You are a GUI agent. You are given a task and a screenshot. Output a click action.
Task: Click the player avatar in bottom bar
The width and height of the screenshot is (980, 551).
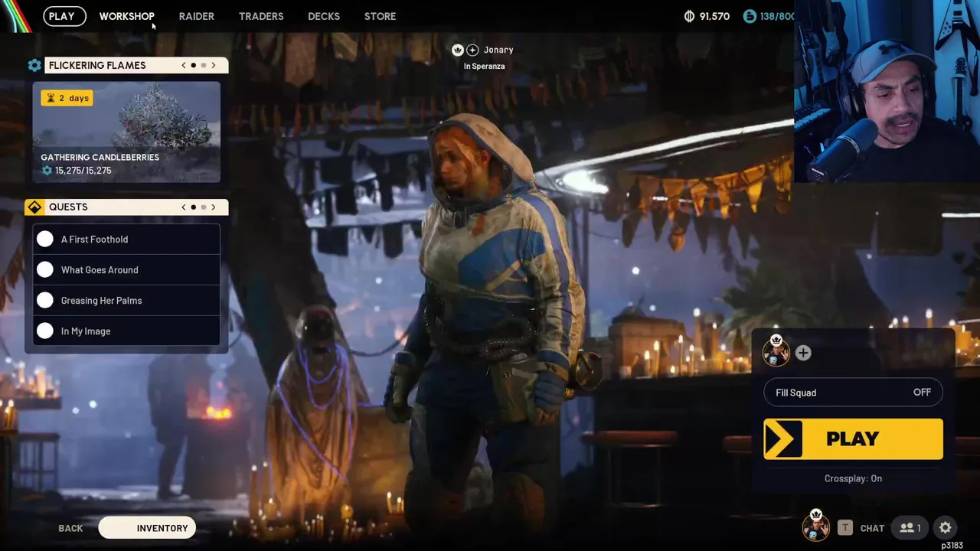(816, 526)
